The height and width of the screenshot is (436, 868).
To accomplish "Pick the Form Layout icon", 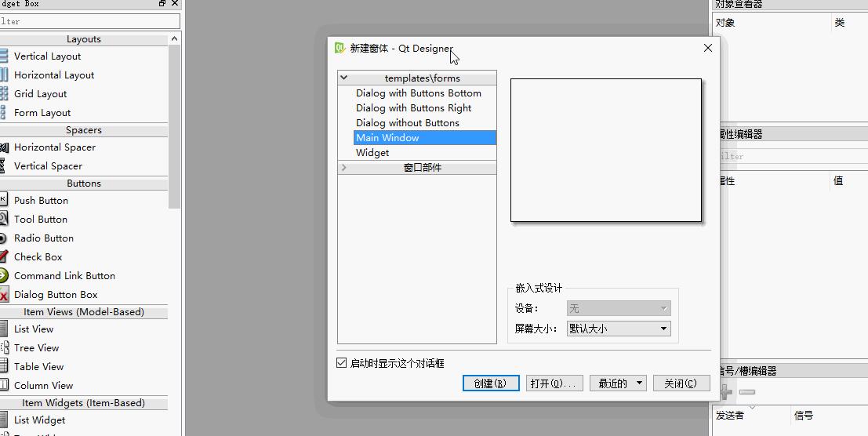I will (x=3, y=112).
